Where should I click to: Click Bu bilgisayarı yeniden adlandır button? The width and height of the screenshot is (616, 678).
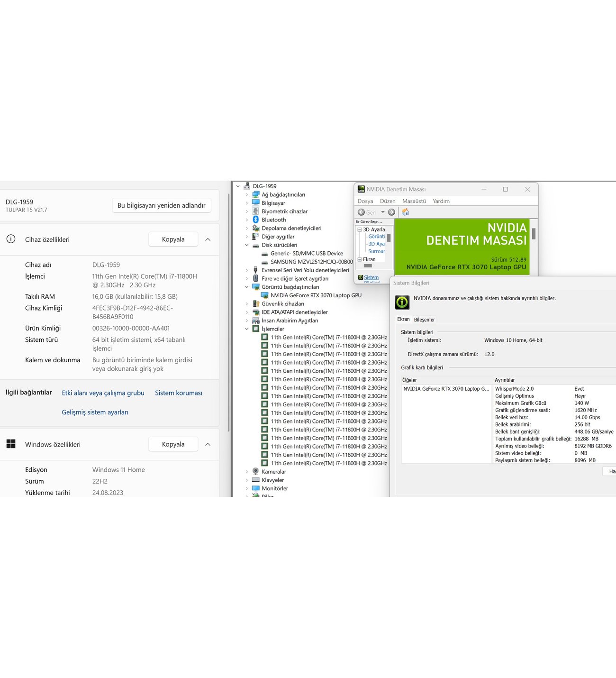click(162, 205)
